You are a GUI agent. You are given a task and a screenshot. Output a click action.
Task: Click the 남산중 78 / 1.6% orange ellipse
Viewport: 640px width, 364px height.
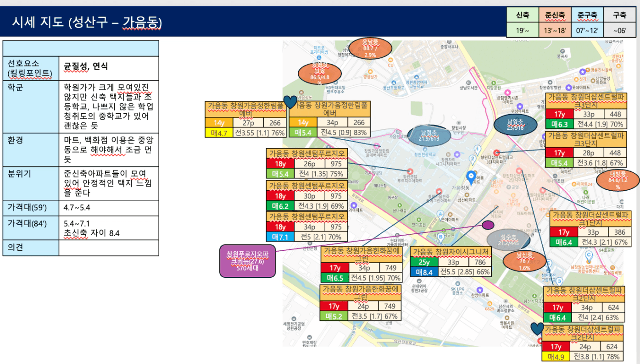(x=524, y=261)
